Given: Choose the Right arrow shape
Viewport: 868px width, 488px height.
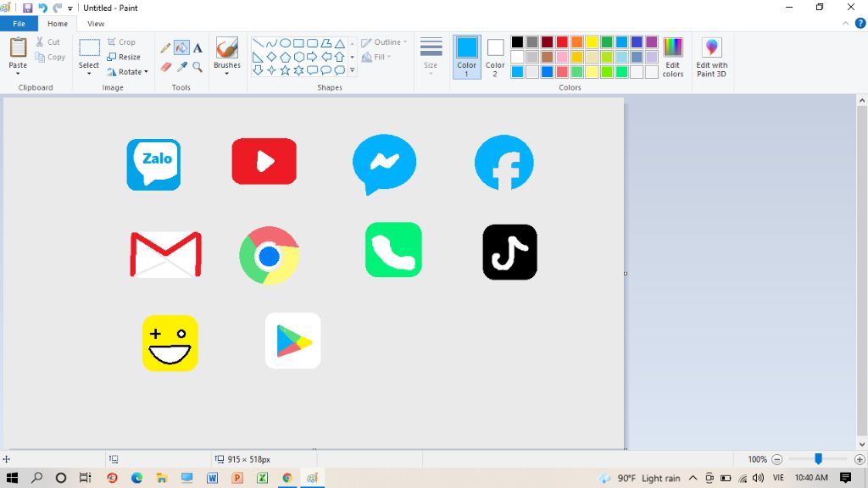Looking at the screenshot, I should click(x=312, y=57).
